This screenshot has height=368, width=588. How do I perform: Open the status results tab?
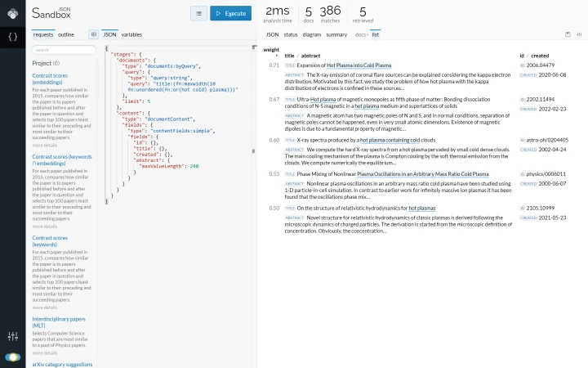291,34
